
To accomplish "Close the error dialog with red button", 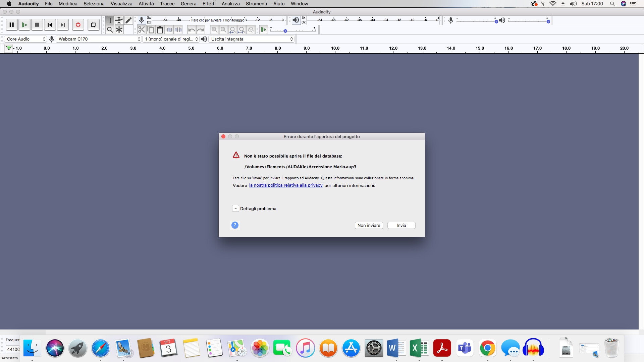I will pyautogui.click(x=223, y=136).
